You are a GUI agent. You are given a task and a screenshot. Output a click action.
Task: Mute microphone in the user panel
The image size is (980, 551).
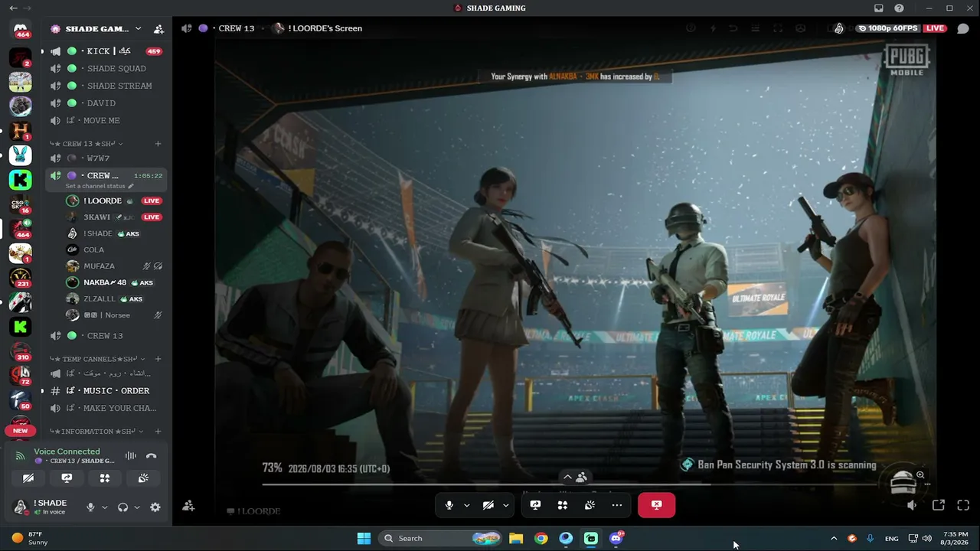[90, 507]
